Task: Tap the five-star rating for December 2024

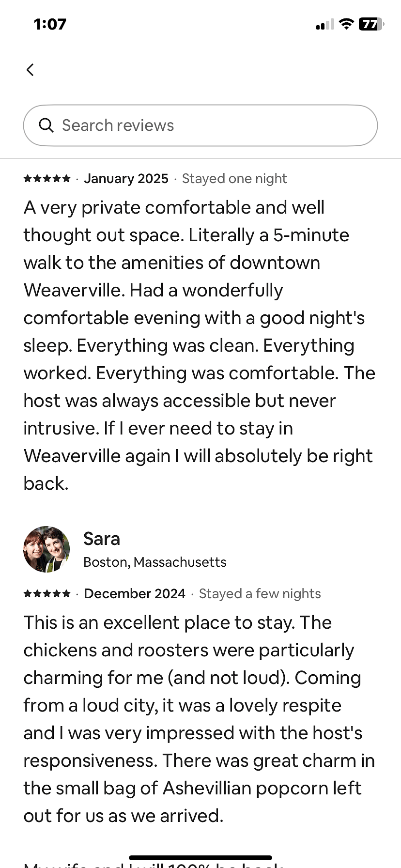Action: [47, 594]
